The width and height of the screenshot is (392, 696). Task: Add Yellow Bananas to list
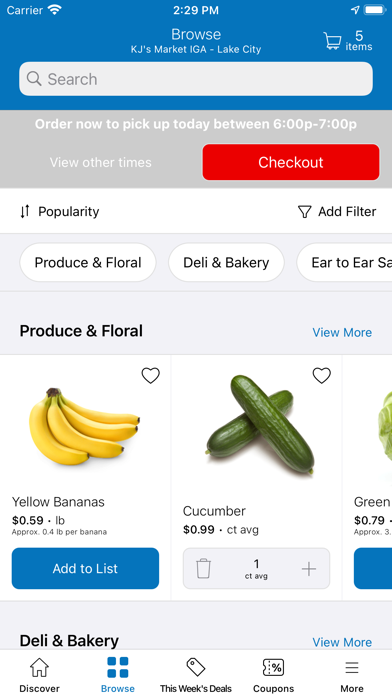tap(85, 568)
